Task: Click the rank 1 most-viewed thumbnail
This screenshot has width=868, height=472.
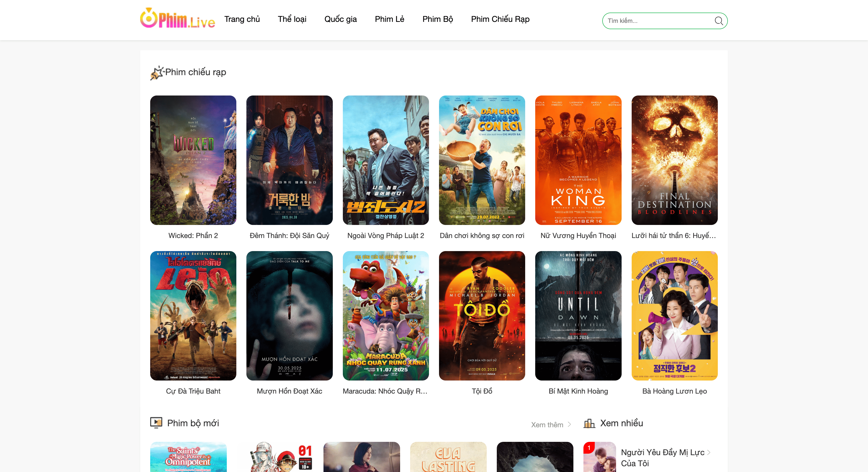Action: pyautogui.click(x=600, y=457)
